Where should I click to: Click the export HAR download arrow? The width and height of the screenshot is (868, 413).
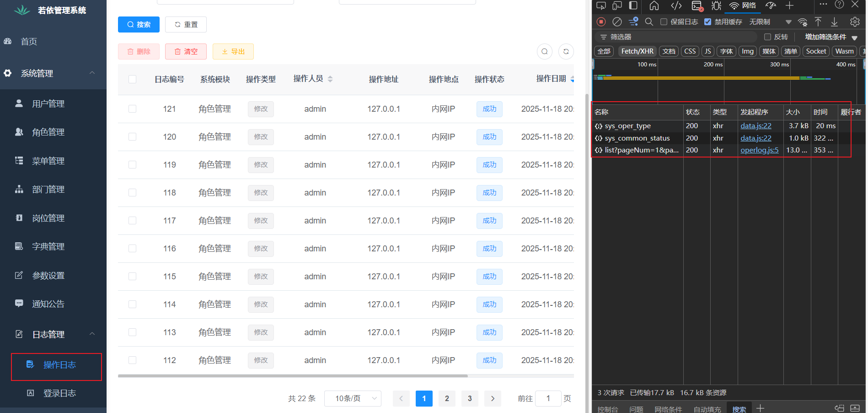click(x=835, y=22)
